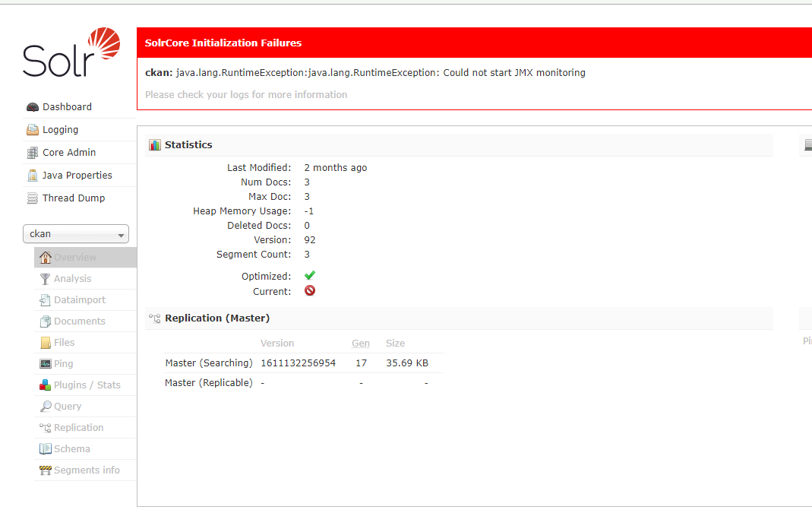812x532 pixels.
Task: Navigate to the Replication page
Action: pyautogui.click(x=78, y=428)
